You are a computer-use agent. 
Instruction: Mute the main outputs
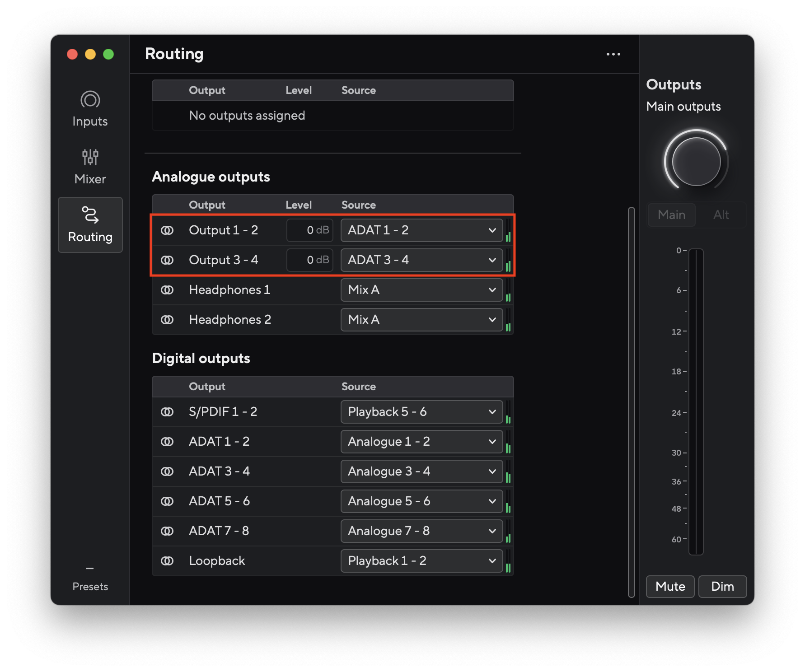pyautogui.click(x=670, y=587)
